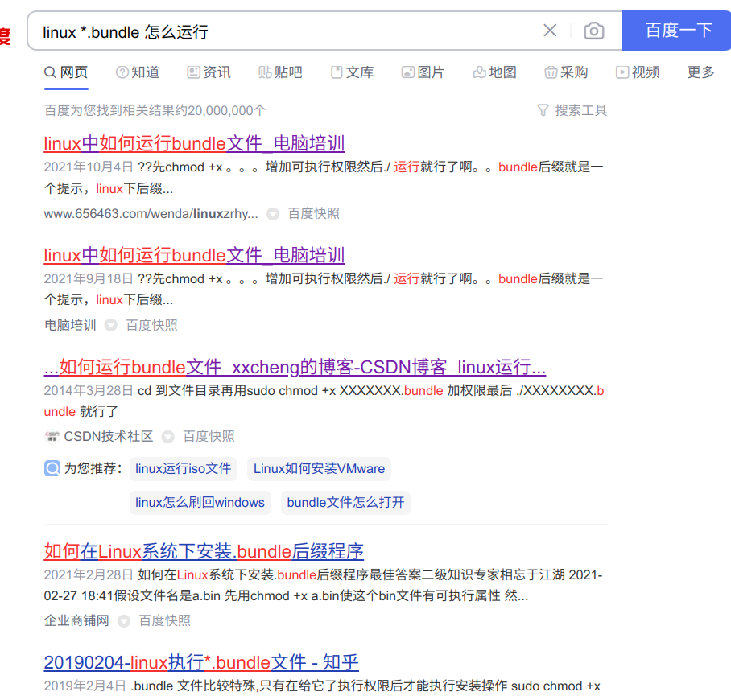Open the 文库 tab
The width and height of the screenshot is (731, 700).
click(352, 72)
